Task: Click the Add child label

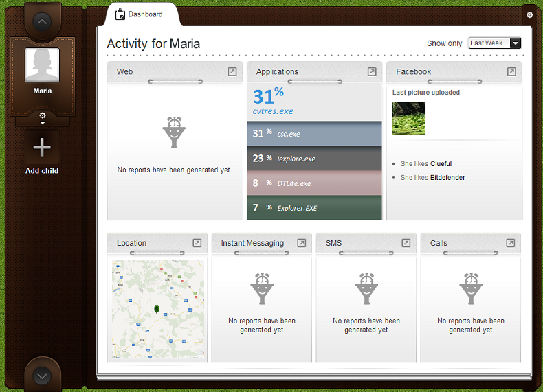Action: [42, 171]
